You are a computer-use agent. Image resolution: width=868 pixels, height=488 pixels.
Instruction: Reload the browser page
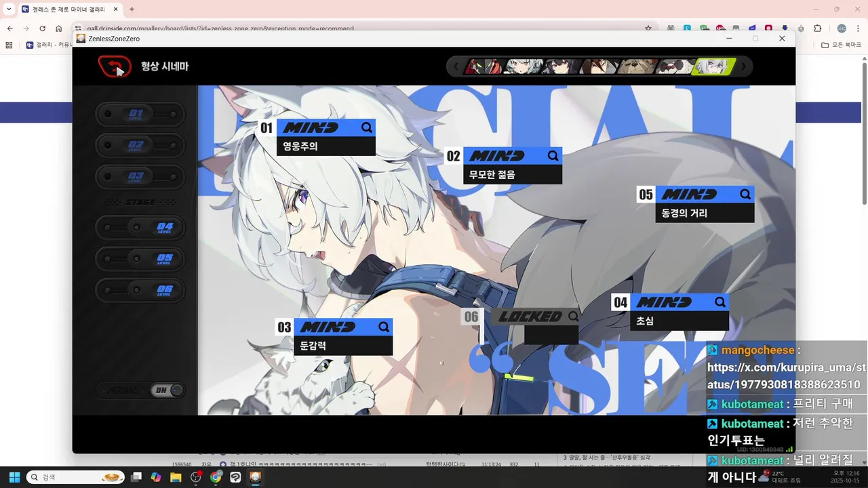(x=42, y=28)
